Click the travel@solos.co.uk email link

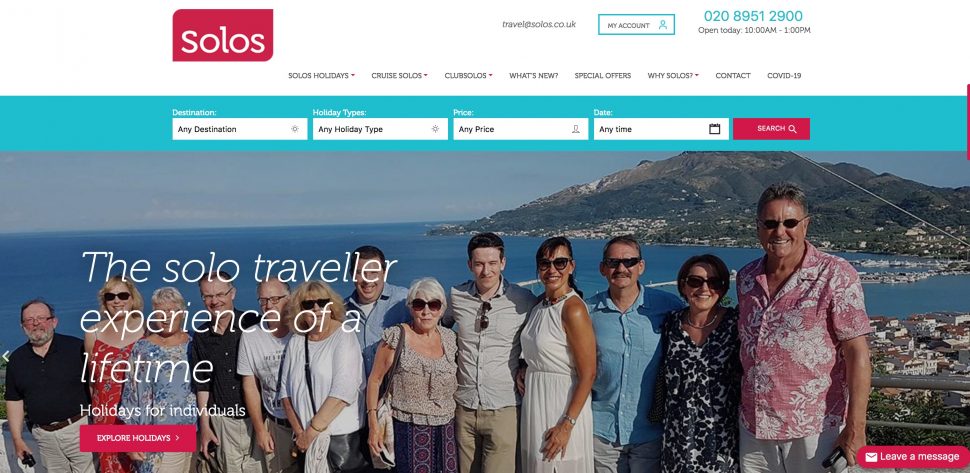(x=539, y=24)
